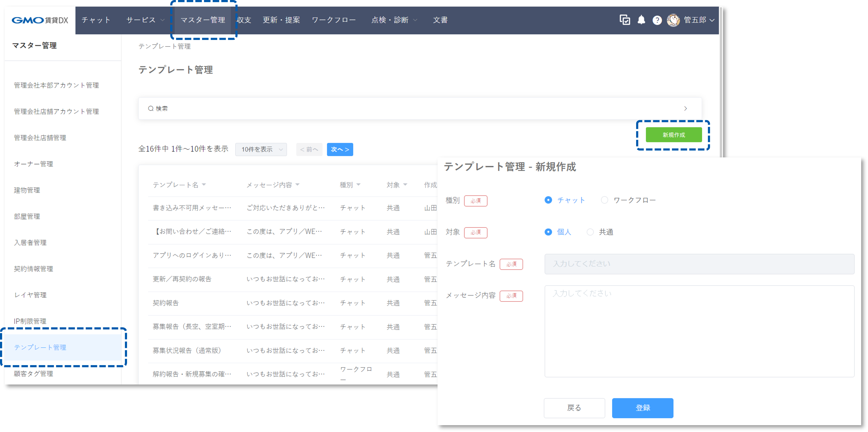Select 共通 for the 対象 field
Screen dimensions: 868x432
[x=590, y=232]
